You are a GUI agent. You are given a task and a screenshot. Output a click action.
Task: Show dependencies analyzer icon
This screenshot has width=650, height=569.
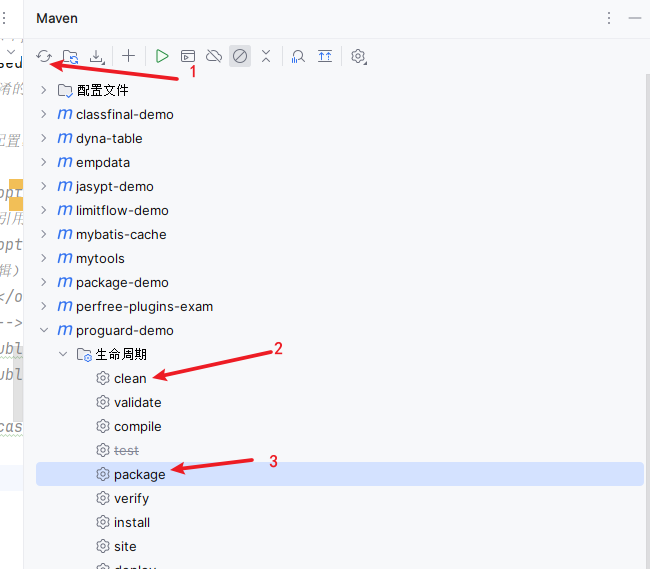click(298, 56)
